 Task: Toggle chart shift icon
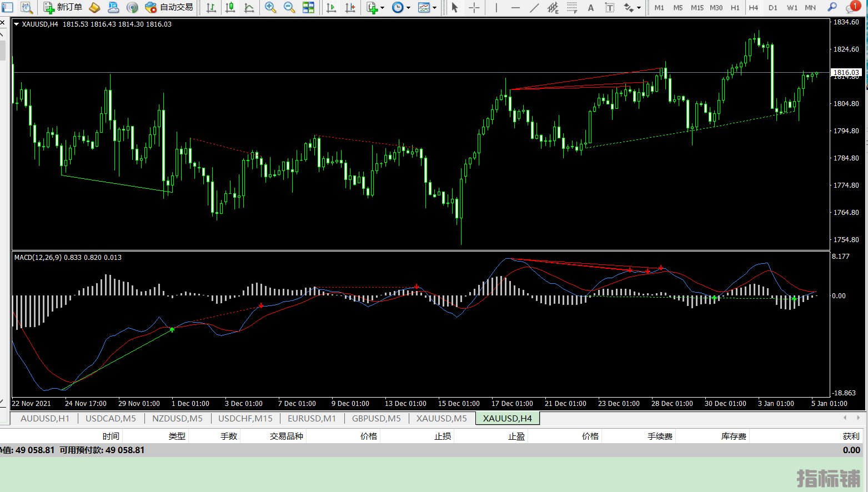[x=350, y=7]
